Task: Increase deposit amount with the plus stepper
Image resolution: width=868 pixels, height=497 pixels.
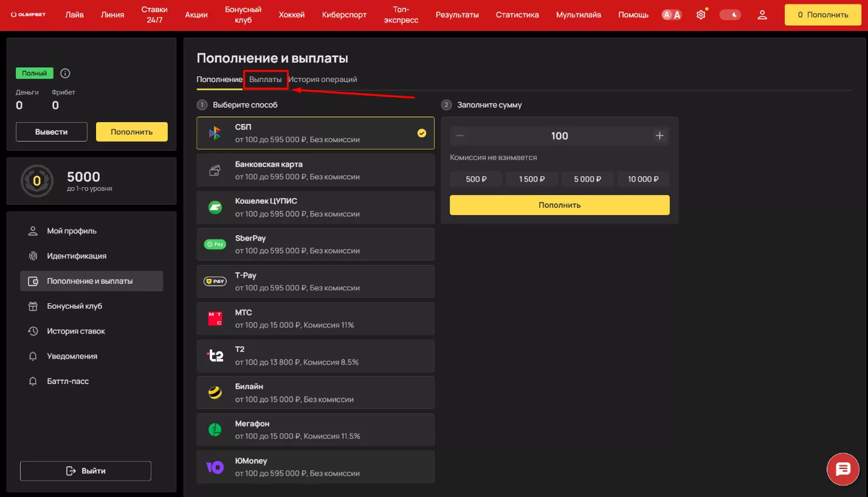Action: click(660, 135)
